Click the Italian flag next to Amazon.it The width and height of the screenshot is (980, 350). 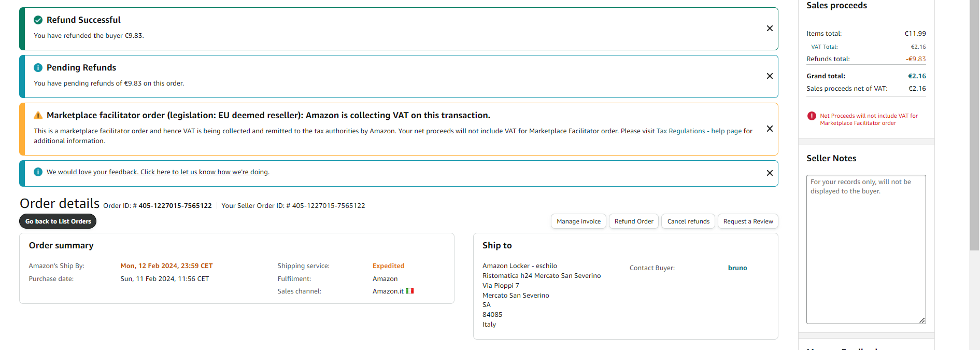tap(409, 291)
